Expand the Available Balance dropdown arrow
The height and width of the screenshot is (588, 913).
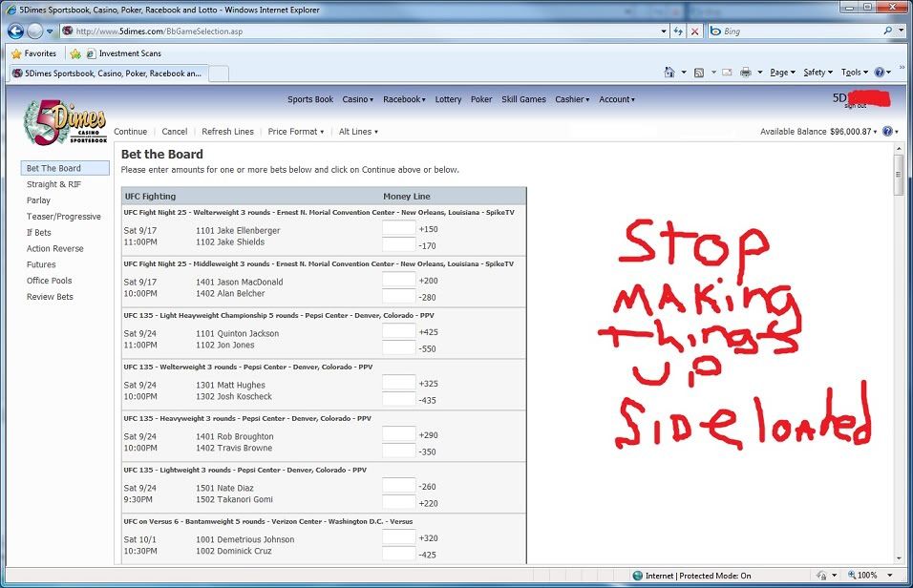tap(875, 132)
